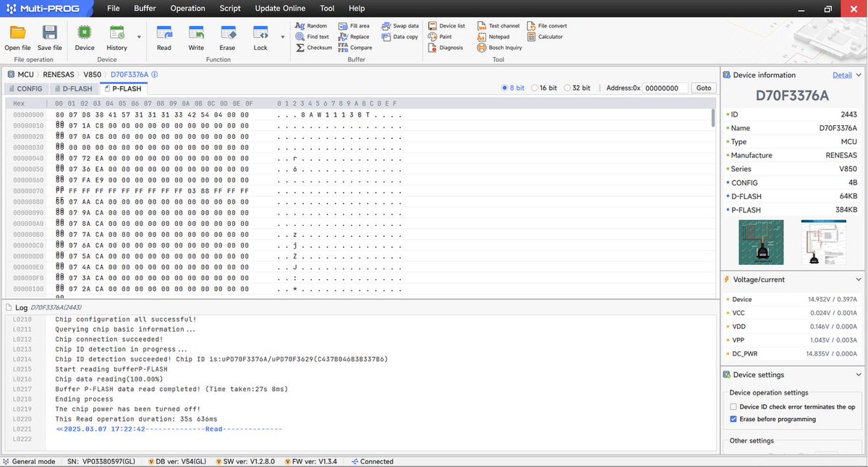Collapse the Voltage/current panel
The width and height of the screenshot is (868, 467).
click(859, 279)
